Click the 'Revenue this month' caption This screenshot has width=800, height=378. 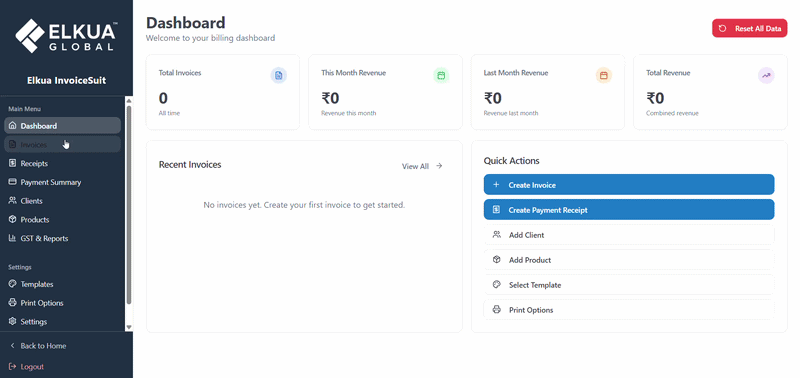tap(348, 113)
